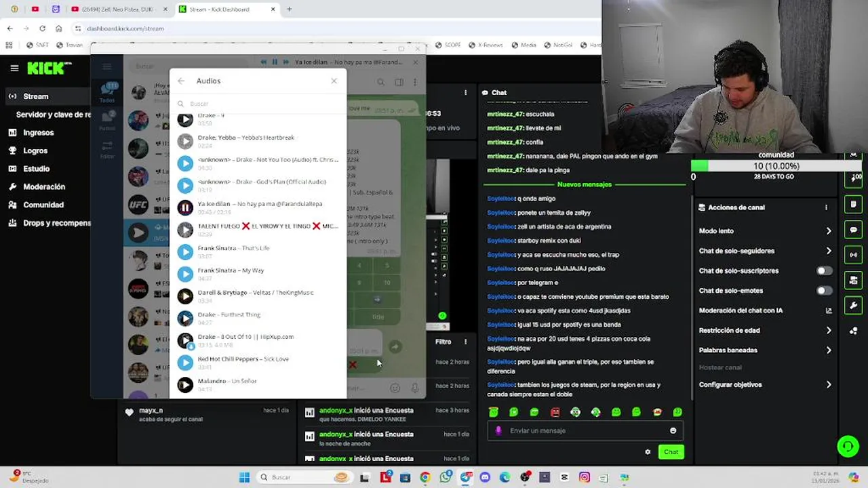This screenshot has width=868, height=488.
Task: Pause Ya Ice dilan track
Action: point(185,207)
